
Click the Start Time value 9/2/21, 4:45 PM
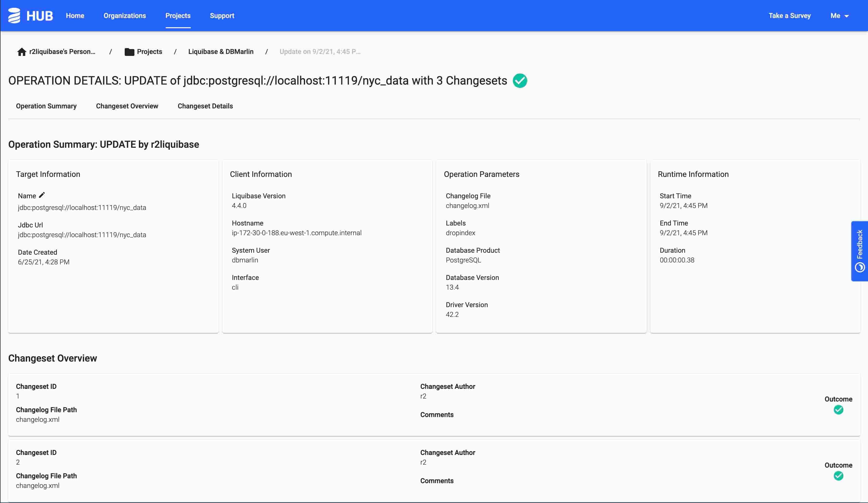click(683, 206)
